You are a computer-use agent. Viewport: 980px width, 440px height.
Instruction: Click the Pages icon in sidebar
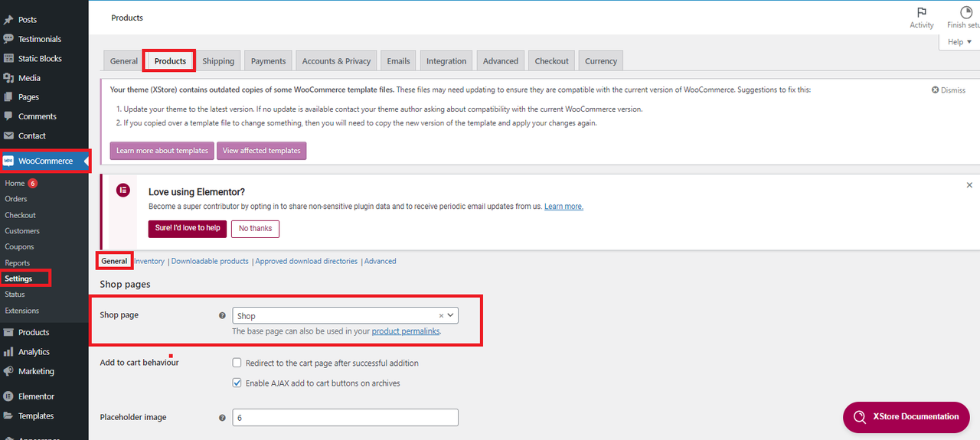[x=8, y=97]
